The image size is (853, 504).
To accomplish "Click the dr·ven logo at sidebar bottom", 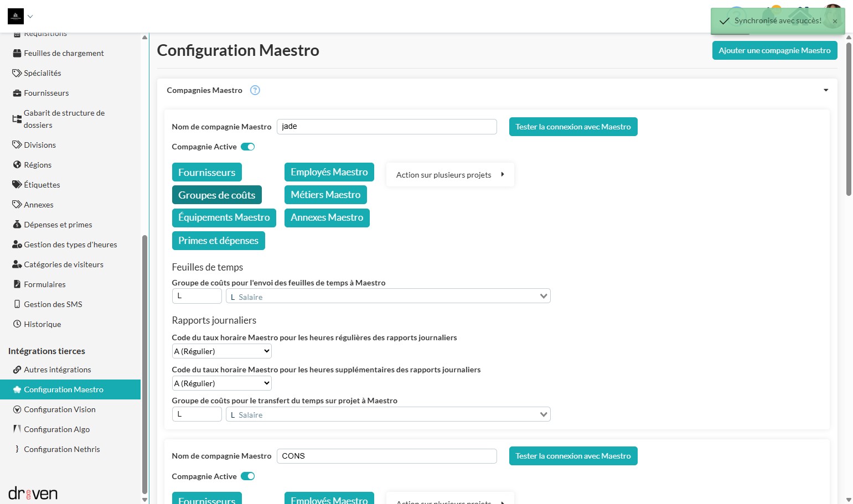I will point(33,493).
